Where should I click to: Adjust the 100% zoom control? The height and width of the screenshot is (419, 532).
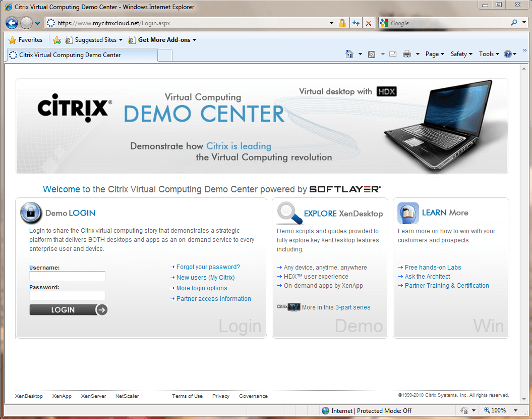[x=497, y=410]
